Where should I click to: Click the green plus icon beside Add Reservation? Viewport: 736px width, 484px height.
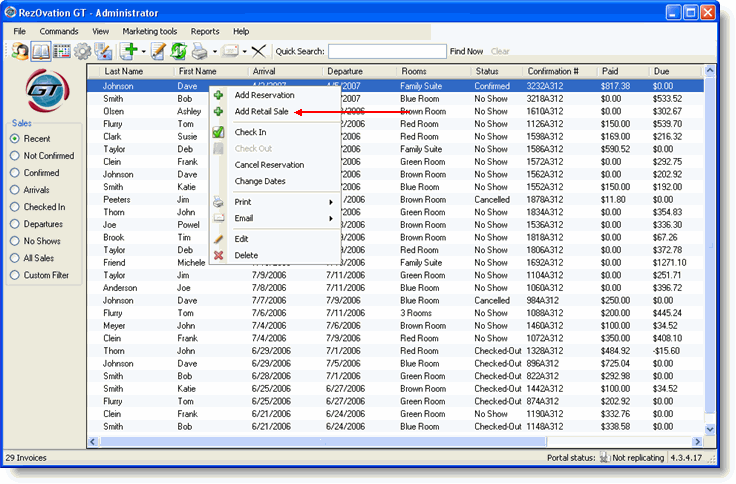tap(218, 95)
